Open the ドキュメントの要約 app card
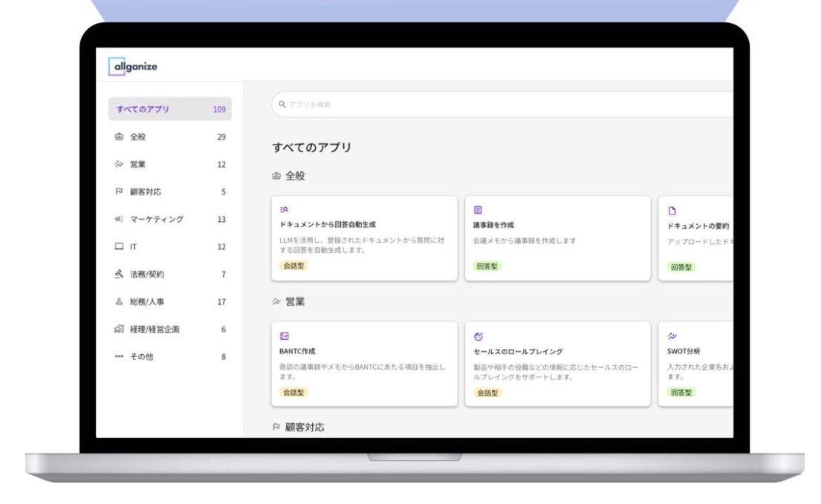821x504 pixels. coord(695,238)
